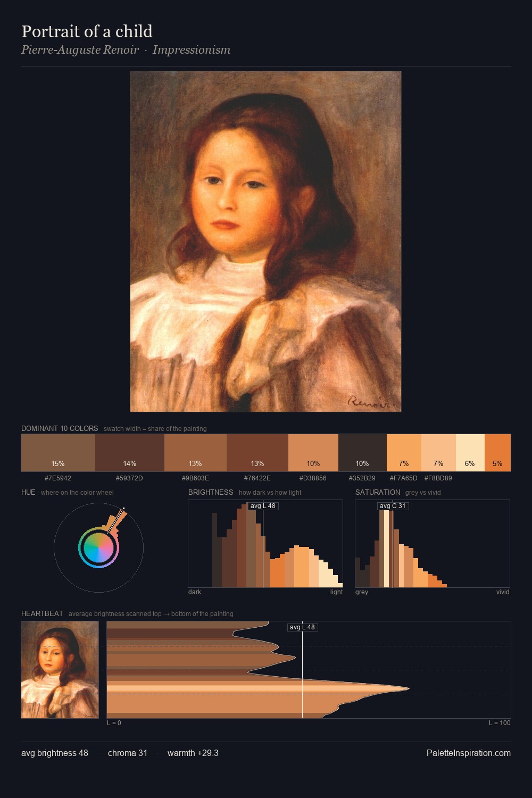This screenshot has width=532, height=798.
Task: Click the hue color wheel center
Action: 98,547
